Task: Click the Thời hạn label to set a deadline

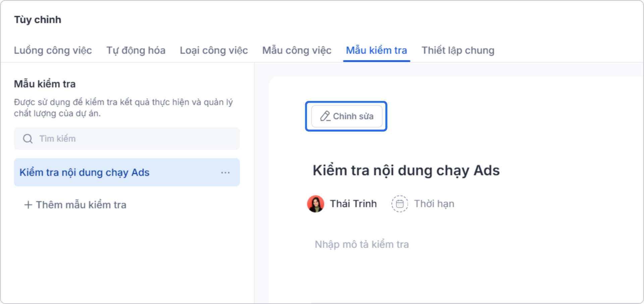Action: [434, 203]
